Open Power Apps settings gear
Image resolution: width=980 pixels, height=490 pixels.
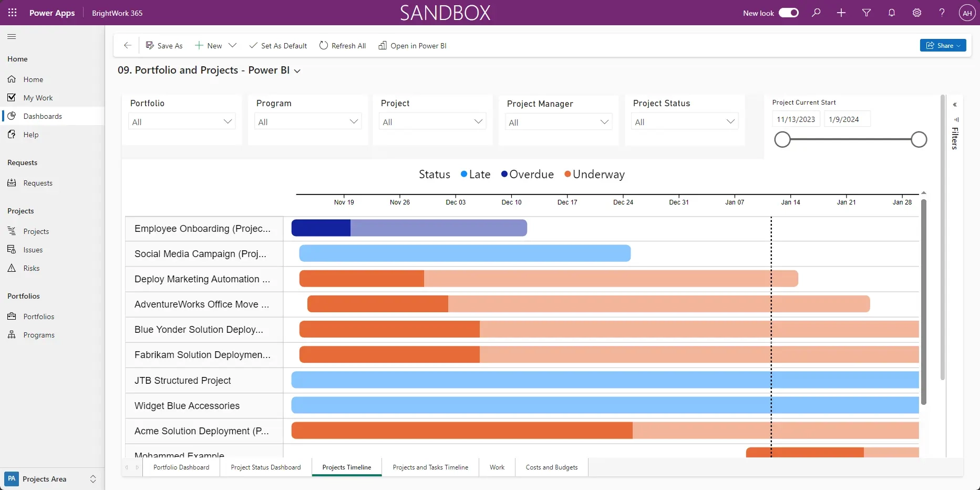[917, 13]
